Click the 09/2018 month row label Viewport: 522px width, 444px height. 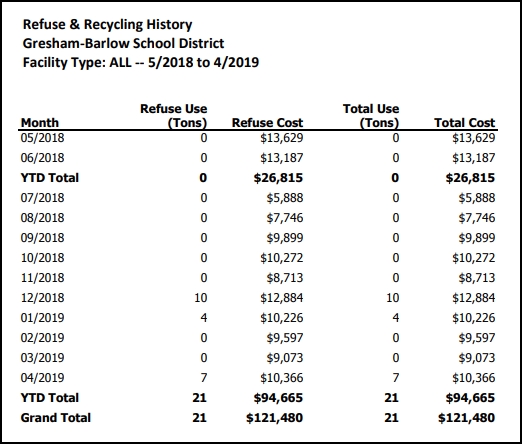pos(42,238)
